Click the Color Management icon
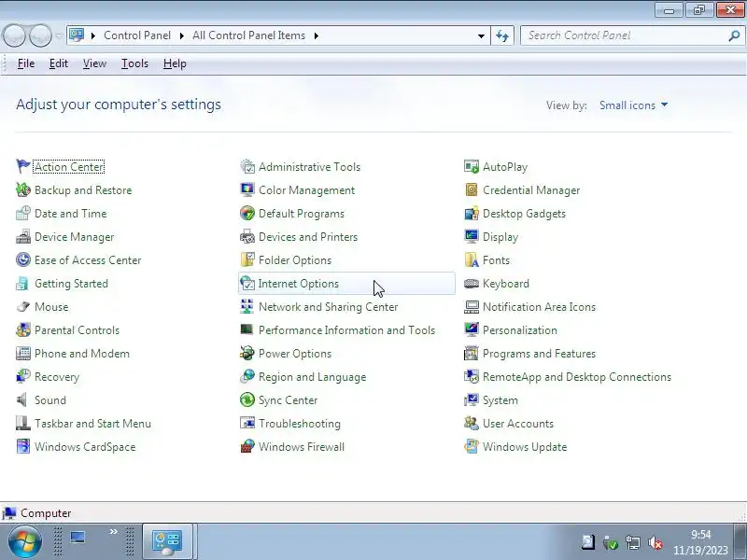The width and height of the screenshot is (747, 560). click(x=247, y=190)
